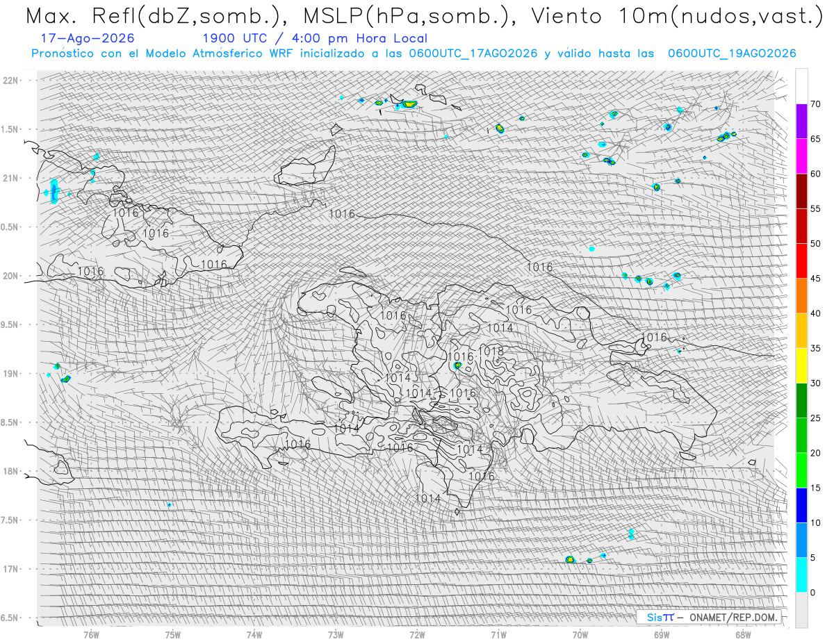The image size is (834, 644).
Task: Select the colorbar value '10'
Action: [816, 522]
